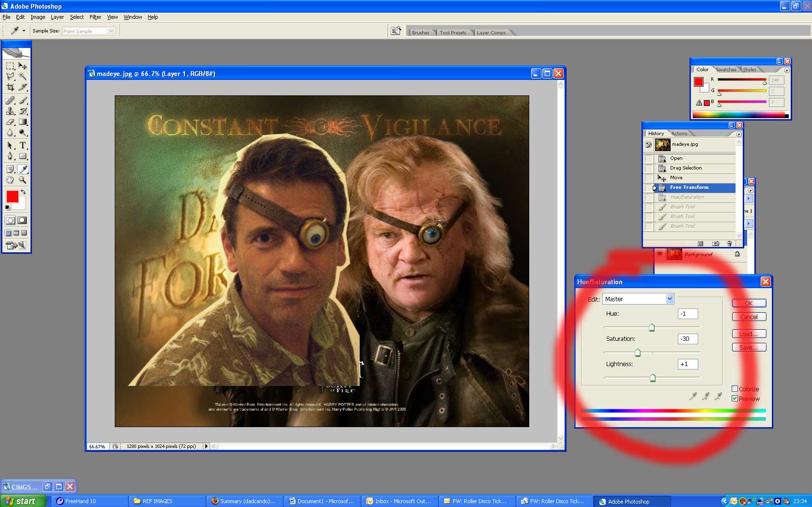Select the Polygonal Lasso tool
The width and height of the screenshot is (812, 507).
pos(10,77)
